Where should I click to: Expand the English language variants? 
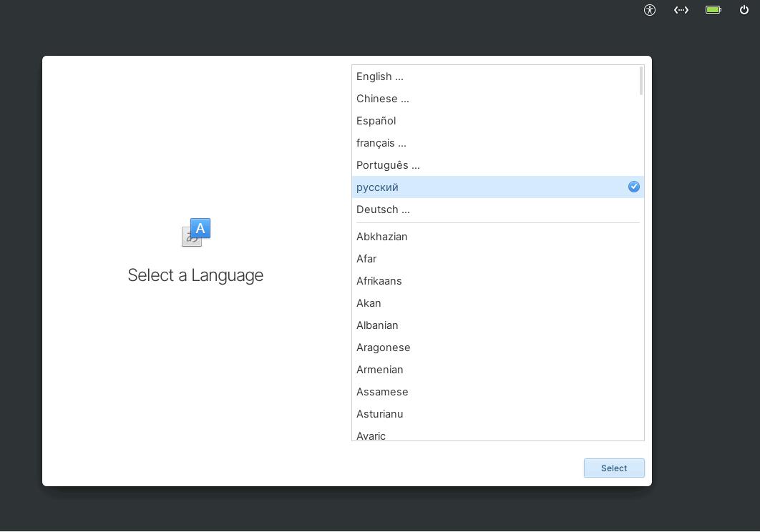click(380, 77)
